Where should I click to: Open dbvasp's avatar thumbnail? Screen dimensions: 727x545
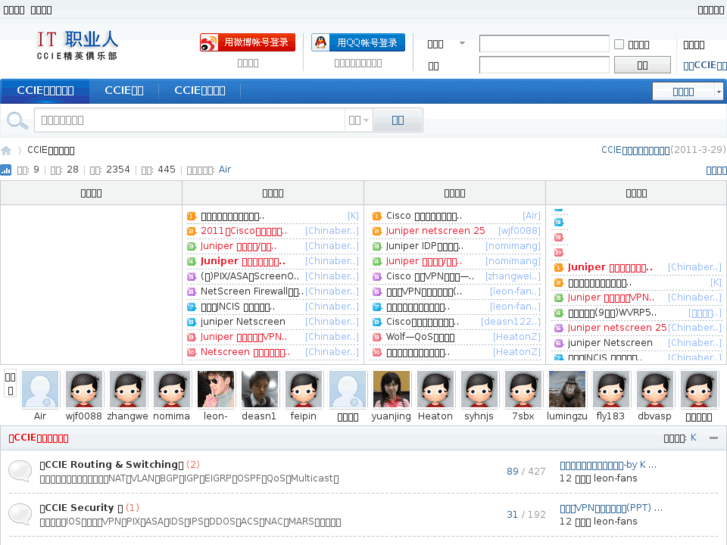[x=655, y=389]
